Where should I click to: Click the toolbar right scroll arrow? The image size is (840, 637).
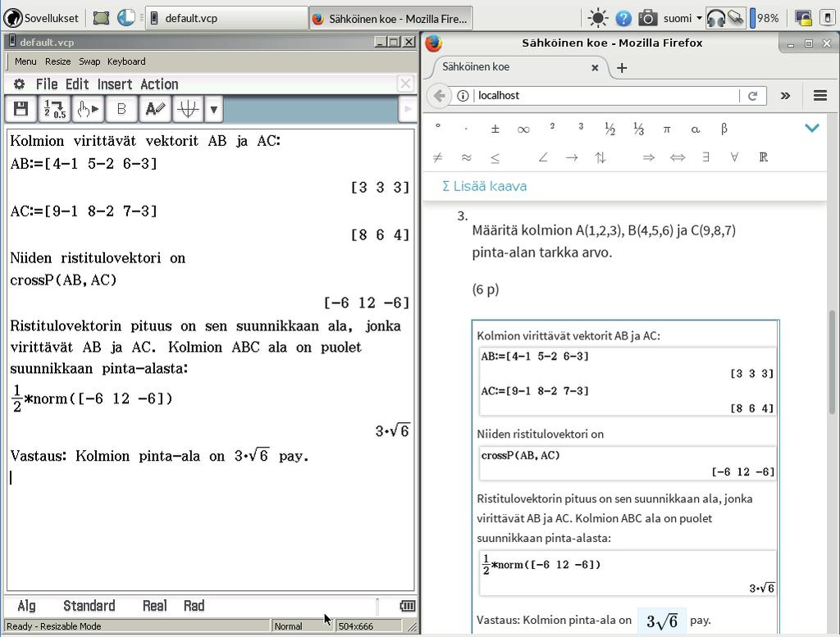(x=407, y=109)
